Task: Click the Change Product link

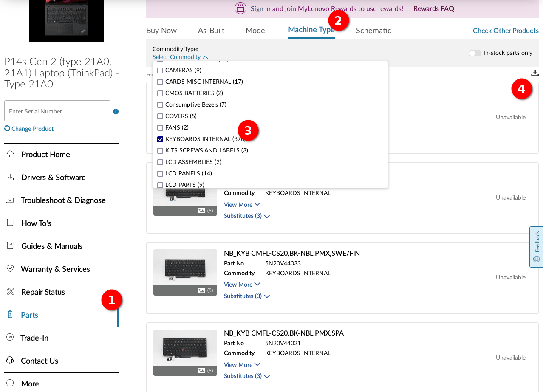Action: click(32, 129)
